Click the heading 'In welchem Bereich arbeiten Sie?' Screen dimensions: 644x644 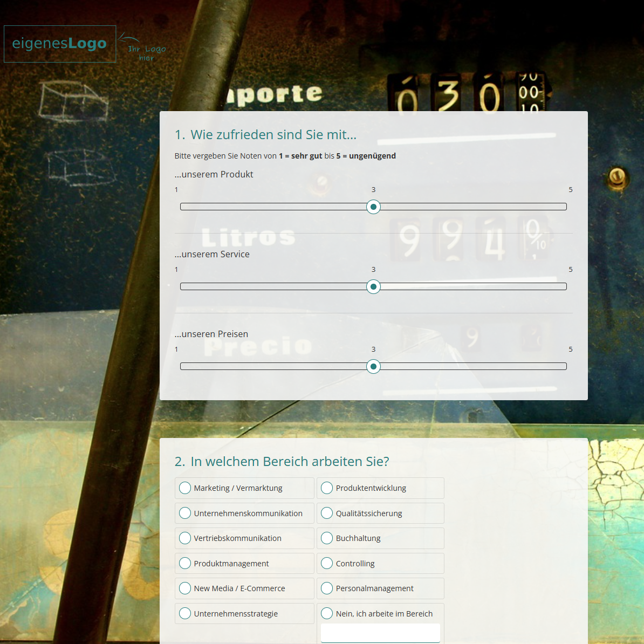[x=290, y=462]
